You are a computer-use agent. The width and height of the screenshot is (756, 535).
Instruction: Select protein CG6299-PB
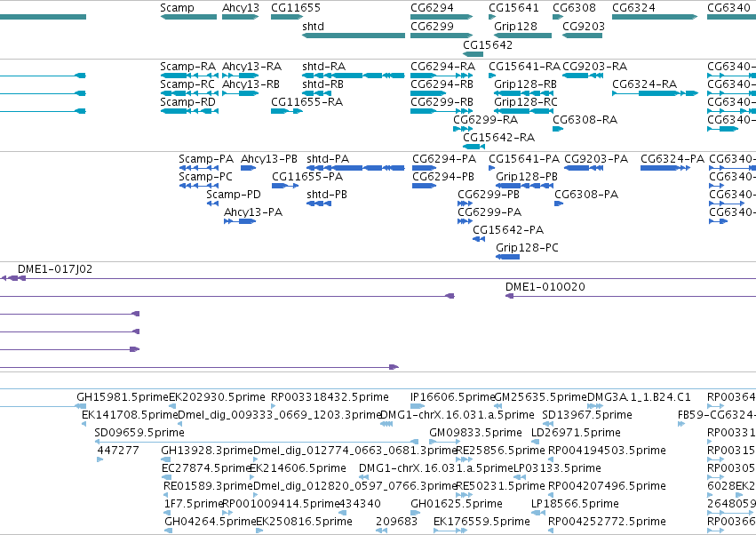point(465,204)
